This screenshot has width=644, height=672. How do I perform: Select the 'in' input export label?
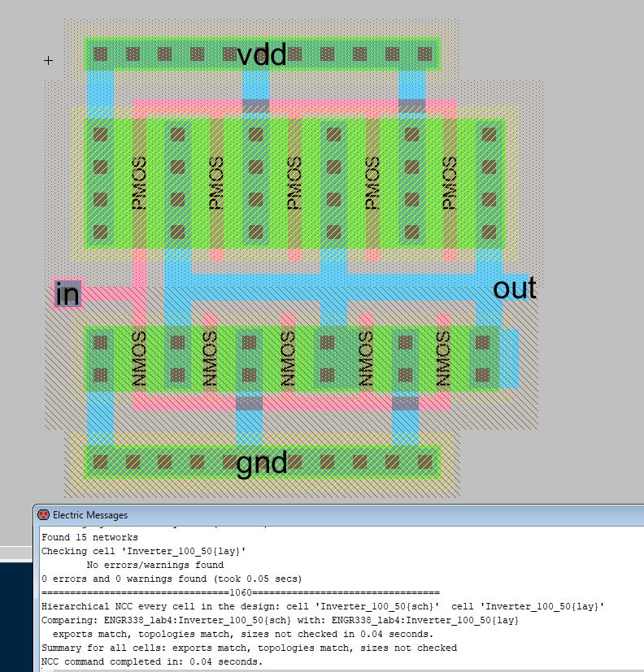[67, 293]
